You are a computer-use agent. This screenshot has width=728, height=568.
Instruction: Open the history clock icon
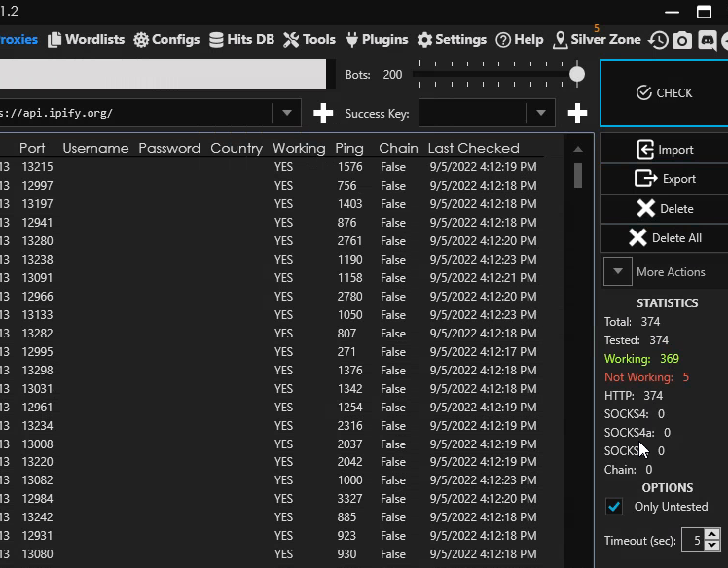(x=659, y=40)
